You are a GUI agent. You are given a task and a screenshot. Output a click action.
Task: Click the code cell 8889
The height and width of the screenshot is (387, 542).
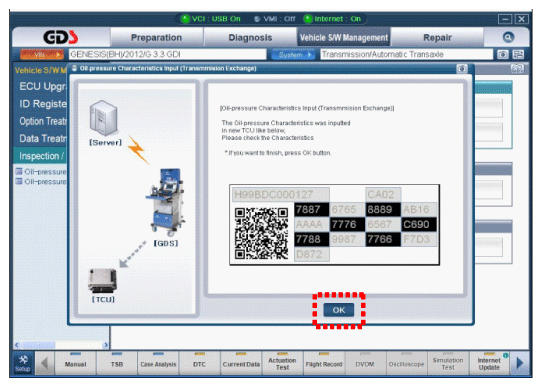click(383, 209)
